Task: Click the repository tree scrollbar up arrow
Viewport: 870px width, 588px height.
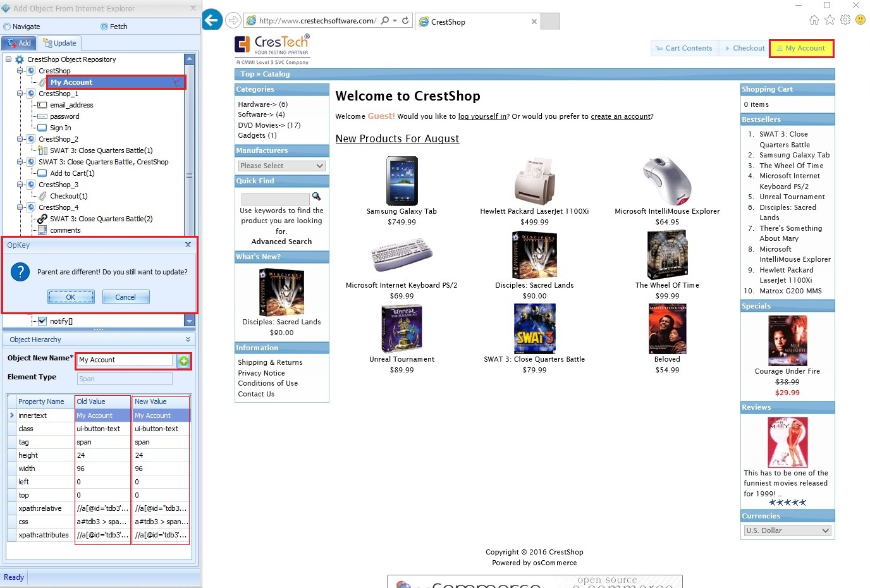Action: (x=189, y=59)
